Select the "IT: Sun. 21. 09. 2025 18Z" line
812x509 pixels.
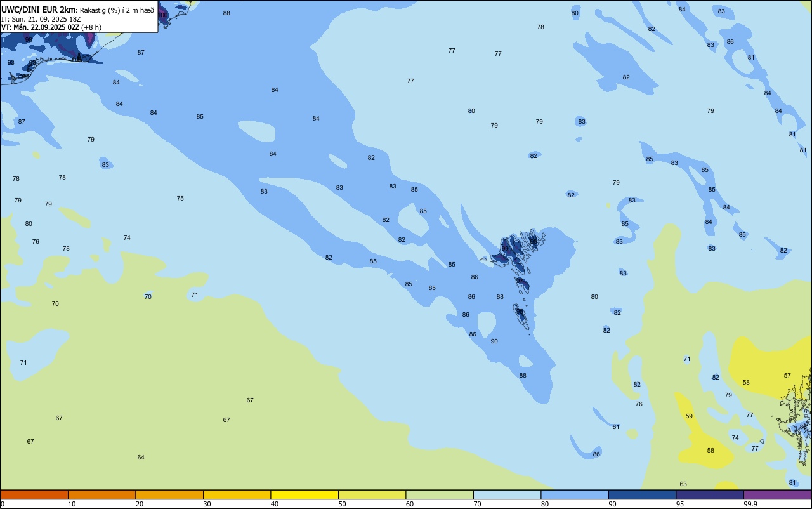pos(41,19)
